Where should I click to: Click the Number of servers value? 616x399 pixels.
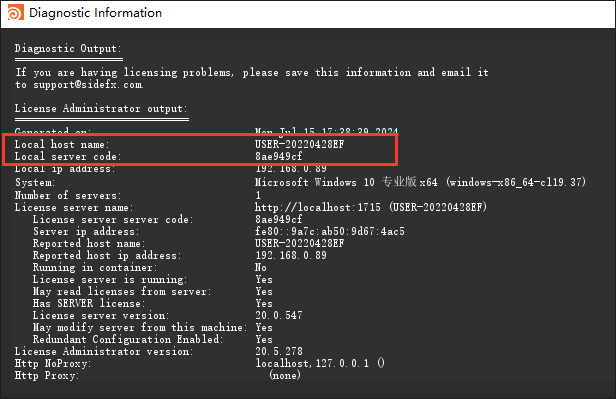click(258, 195)
